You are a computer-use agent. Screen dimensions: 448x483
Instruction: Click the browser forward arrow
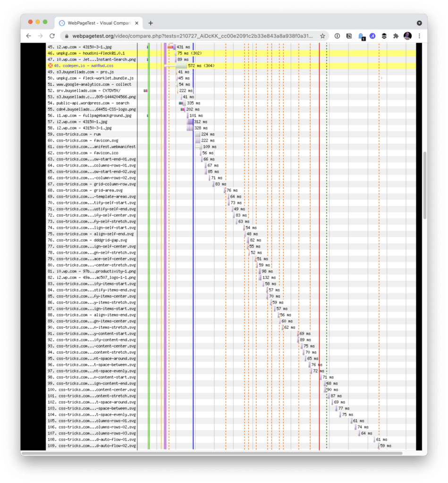(41, 36)
